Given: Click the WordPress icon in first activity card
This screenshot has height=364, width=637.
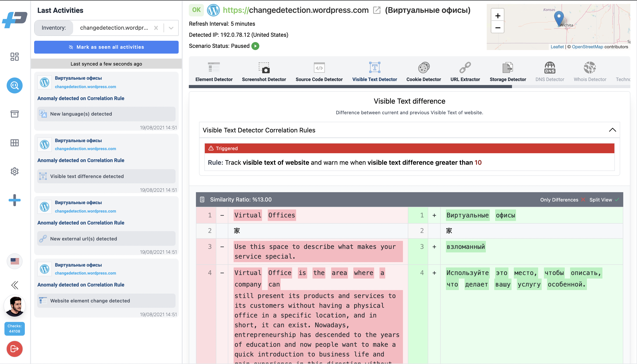Looking at the screenshot, I should coord(45,82).
